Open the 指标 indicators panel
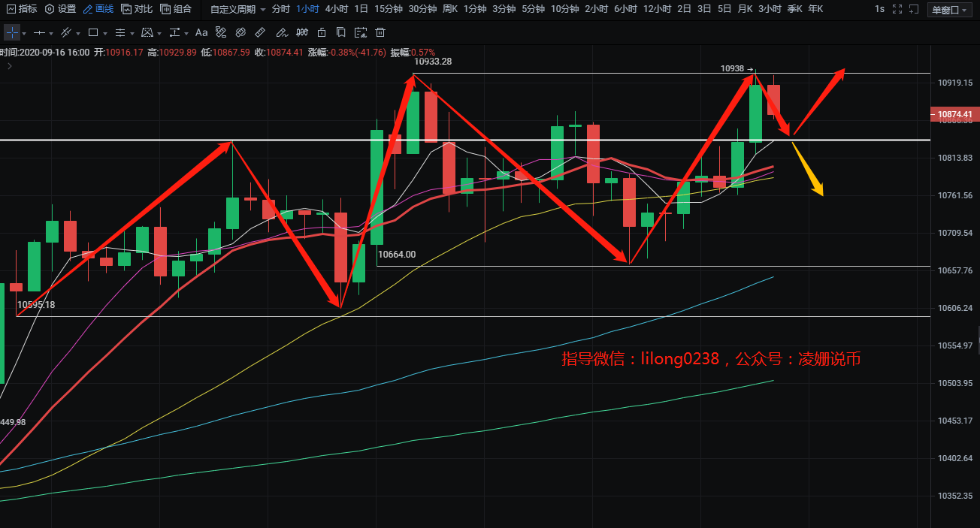The width and height of the screenshot is (980, 528). (x=21, y=9)
